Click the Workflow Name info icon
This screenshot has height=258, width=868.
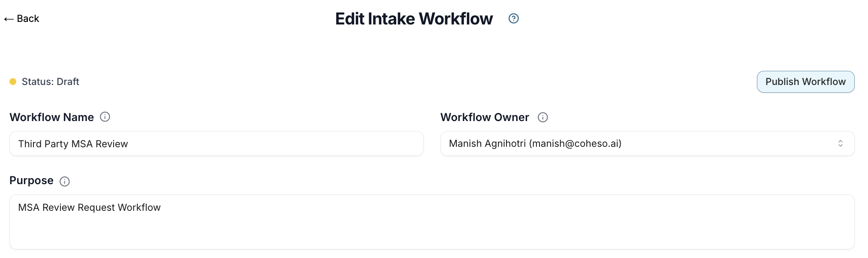coord(105,117)
